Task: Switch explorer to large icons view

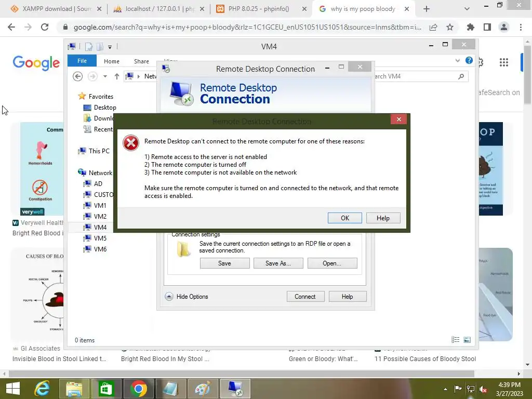Action: click(x=467, y=340)
